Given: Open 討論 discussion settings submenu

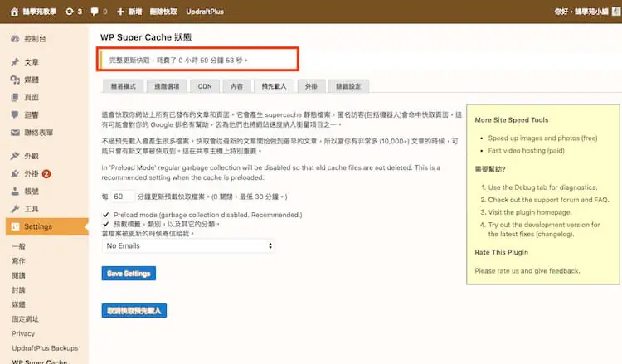Looking at the screenshot, I should [x=18, y=290].
